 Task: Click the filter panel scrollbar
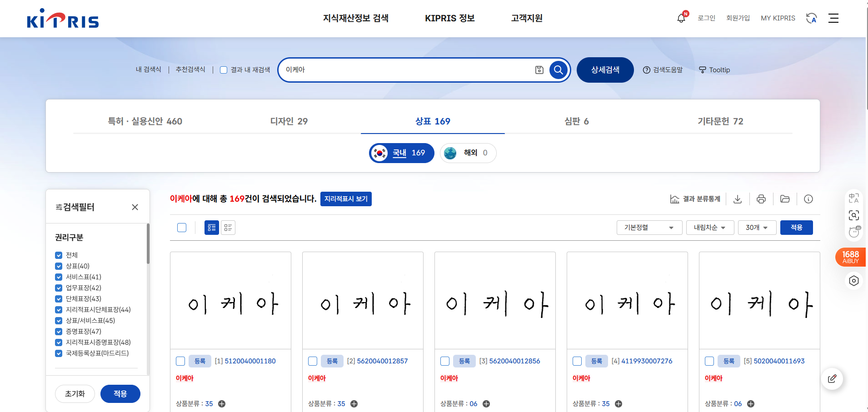point(148,243)
